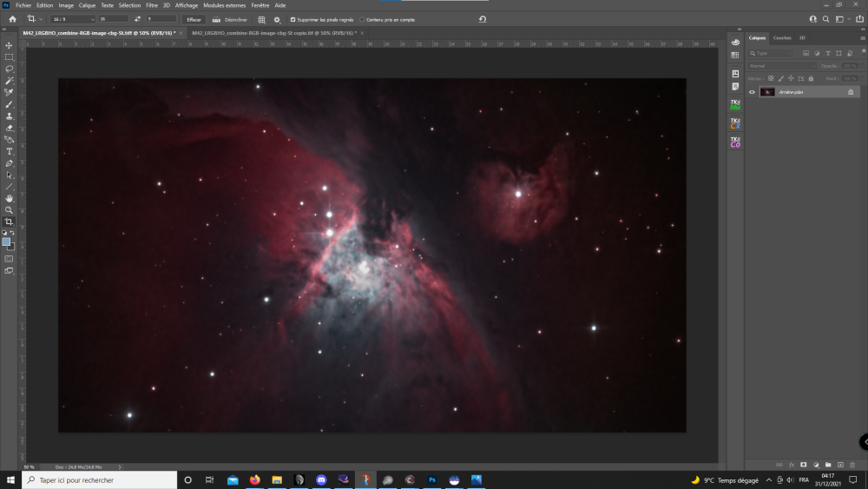The image size is (868, 489).
Task: Select the Horizontal Type tool
Action: click(9, 152)
